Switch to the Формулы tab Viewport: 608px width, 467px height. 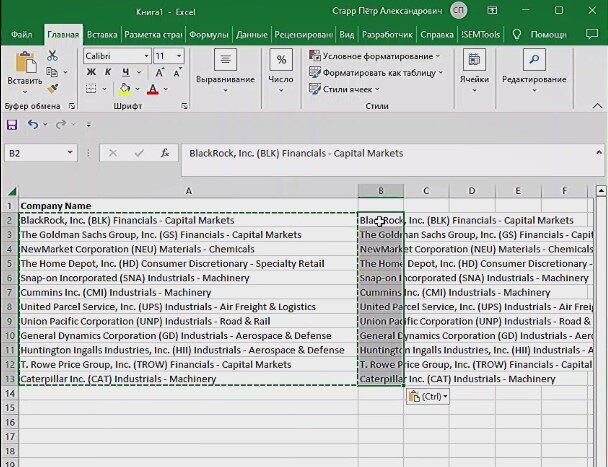coord(209,35)
